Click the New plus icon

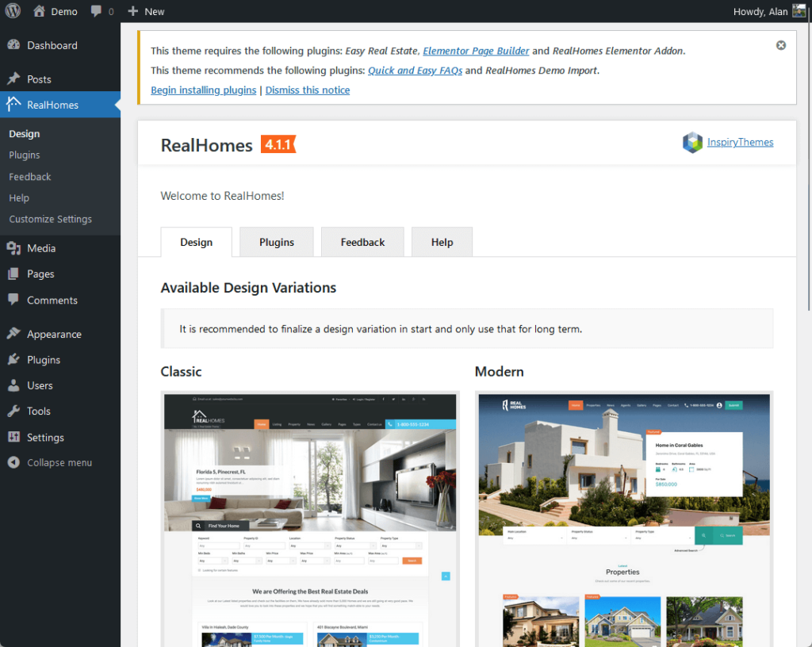pos(132,11)
